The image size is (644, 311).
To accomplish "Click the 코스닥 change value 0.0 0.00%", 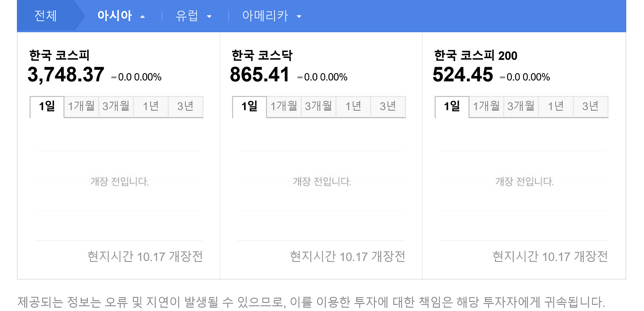I will [x=326, y=77].
